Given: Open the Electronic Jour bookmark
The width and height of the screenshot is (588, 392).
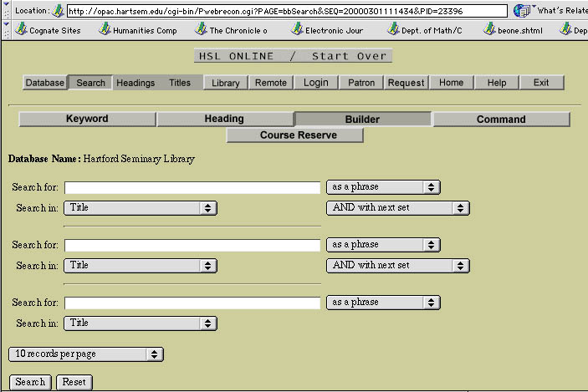Looking at the screenshot, I should [x=327, y=30].
